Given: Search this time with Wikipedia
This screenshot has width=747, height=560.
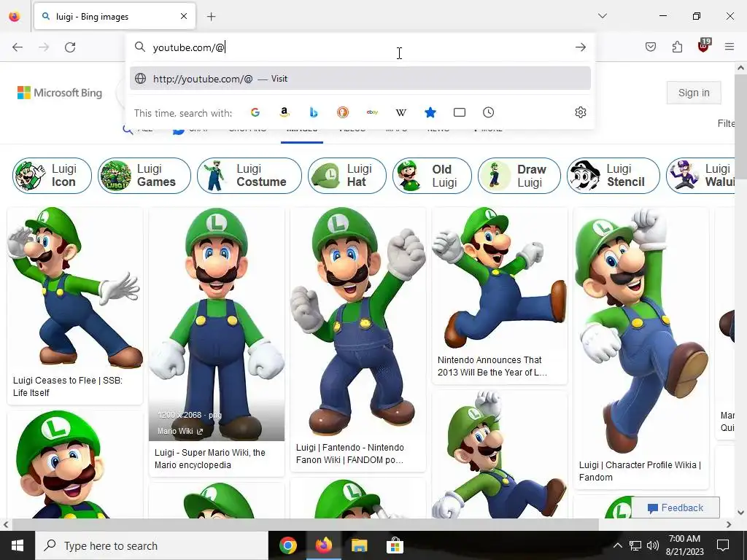Looking at the screenshot, I should tap(401, 112).
